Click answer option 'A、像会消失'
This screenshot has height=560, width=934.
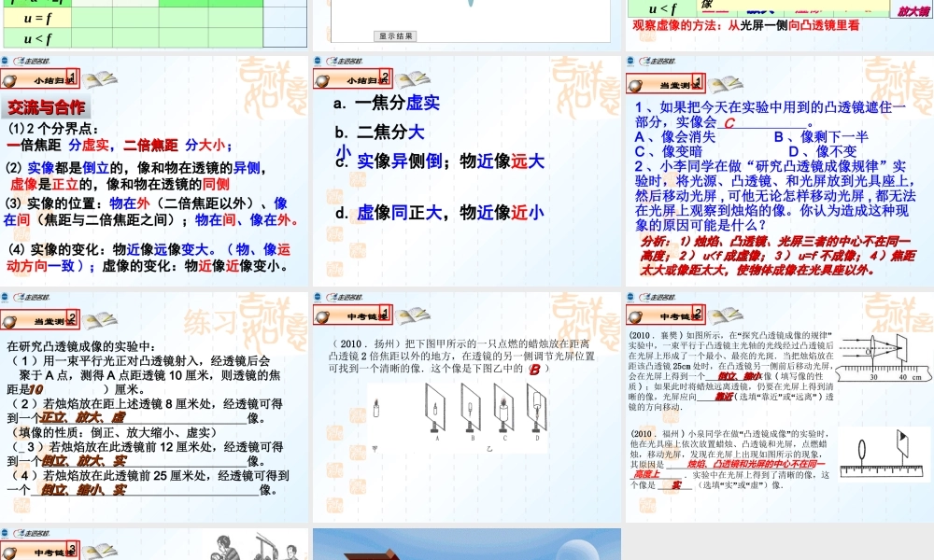click(x=675, y=137)
